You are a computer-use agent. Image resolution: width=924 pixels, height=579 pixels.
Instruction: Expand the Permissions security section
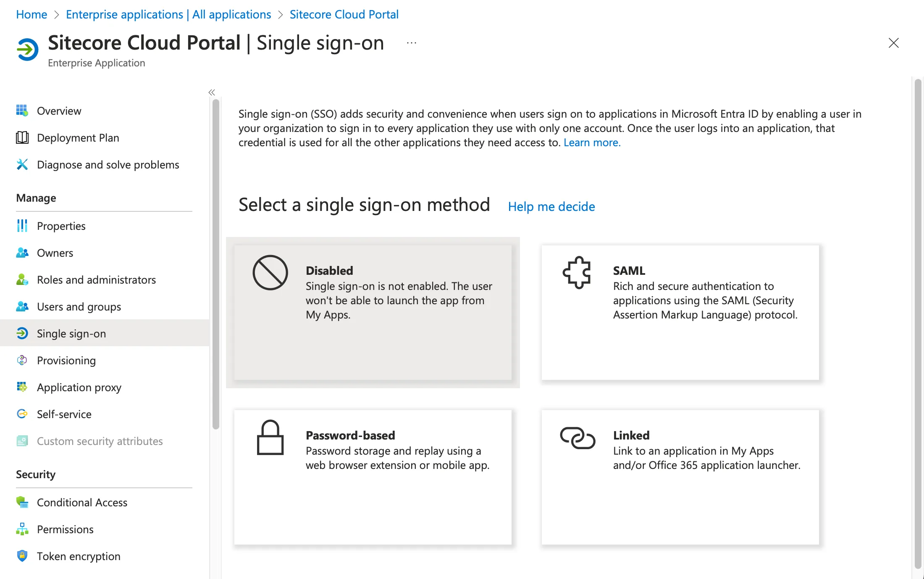coord(65,528)
